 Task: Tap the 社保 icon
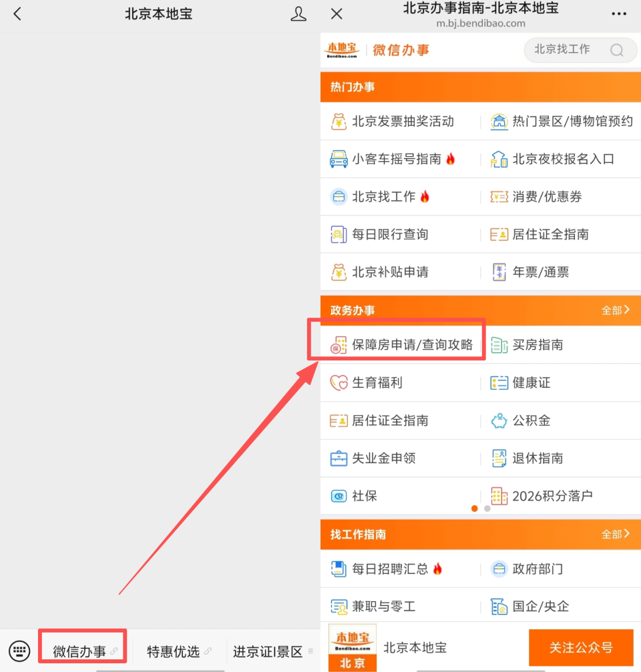coord(339,496)
